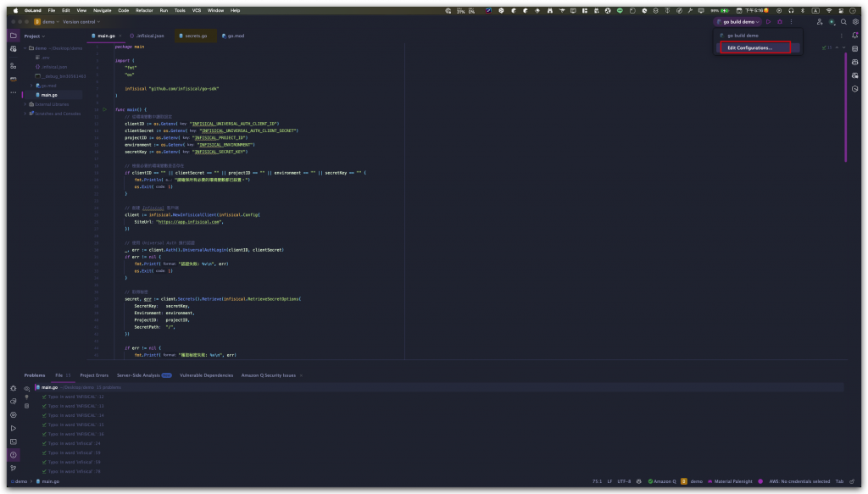Image resolution: width=868 pixels, height=494 pixels.
Task: Switch to the go.mod editor tab
Action: (x=233, y=36)
